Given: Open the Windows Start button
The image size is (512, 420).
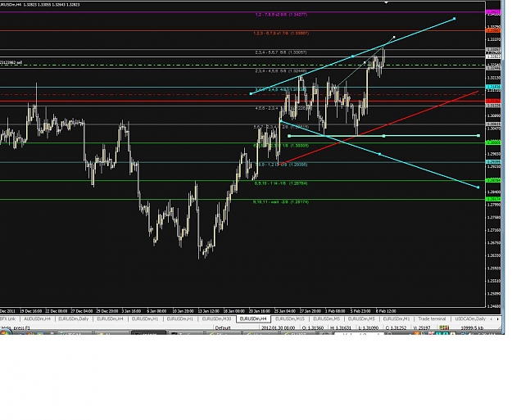Looking at the screenshot, I should click(x=6, y=332).
